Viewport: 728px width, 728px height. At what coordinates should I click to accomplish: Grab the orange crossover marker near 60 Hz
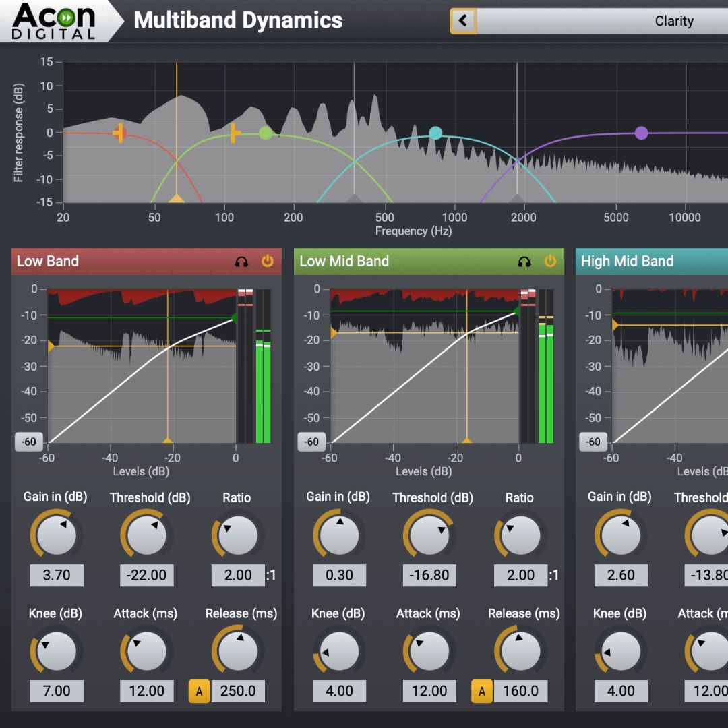click(x=177, y=199)
